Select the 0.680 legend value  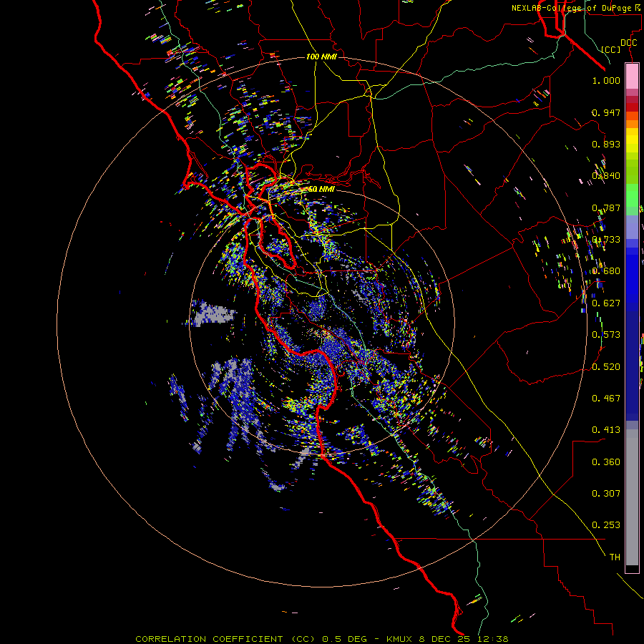point(606,271)
